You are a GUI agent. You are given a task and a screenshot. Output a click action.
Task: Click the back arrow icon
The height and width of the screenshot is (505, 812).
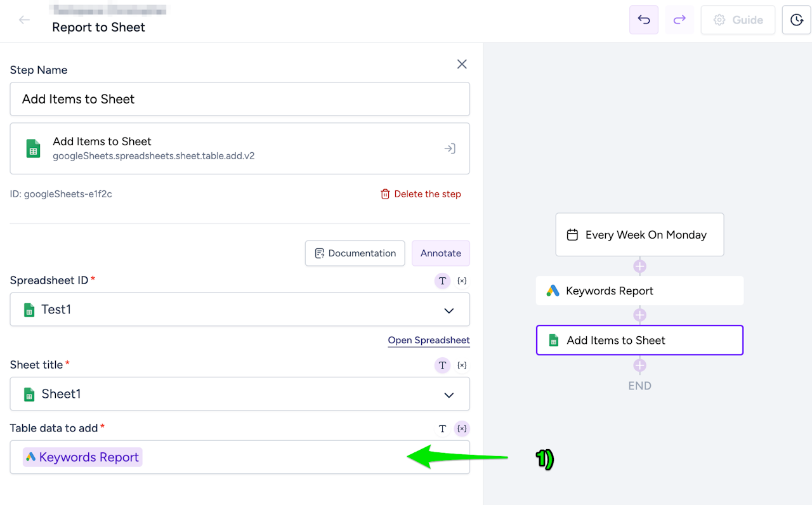tap(24, 20)
